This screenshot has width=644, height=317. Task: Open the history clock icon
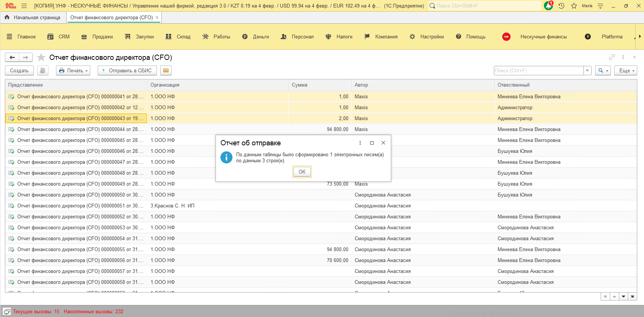(x=561, y=6)
